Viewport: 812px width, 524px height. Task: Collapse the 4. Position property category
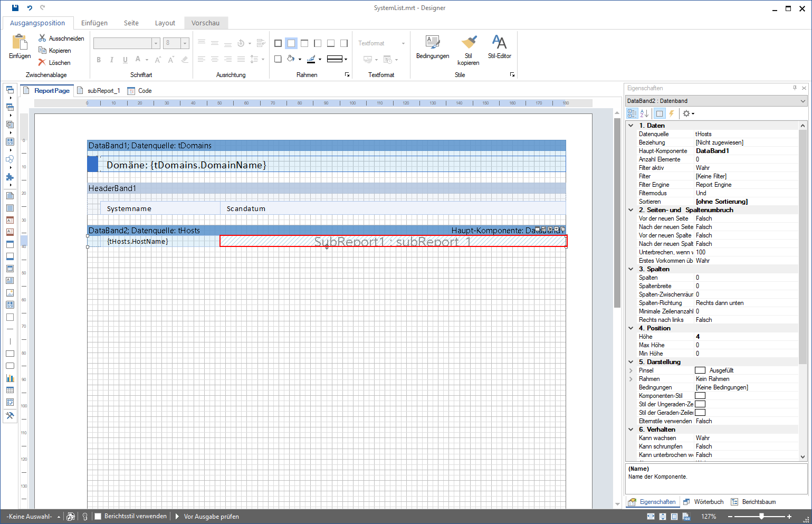pyautogui.click(x=631, y=328)
